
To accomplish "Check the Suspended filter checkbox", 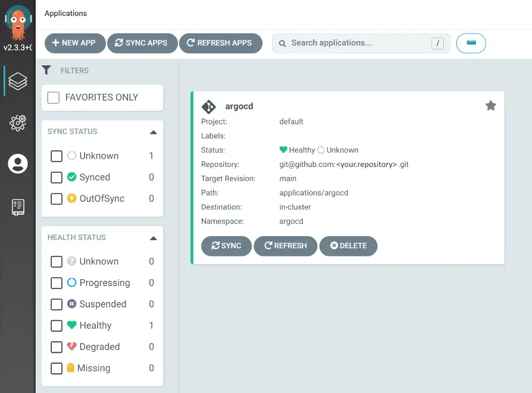I will click(56, 304).
